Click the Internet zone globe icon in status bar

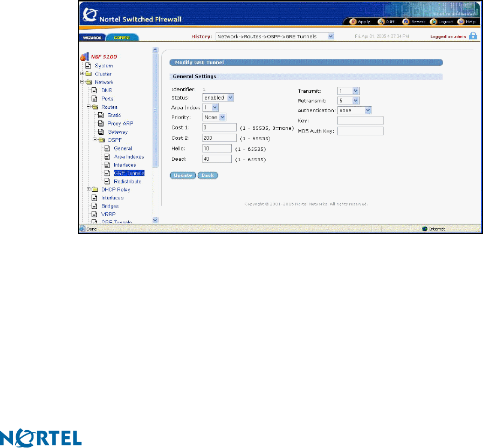pyautogui.click(x=425, y=229)
